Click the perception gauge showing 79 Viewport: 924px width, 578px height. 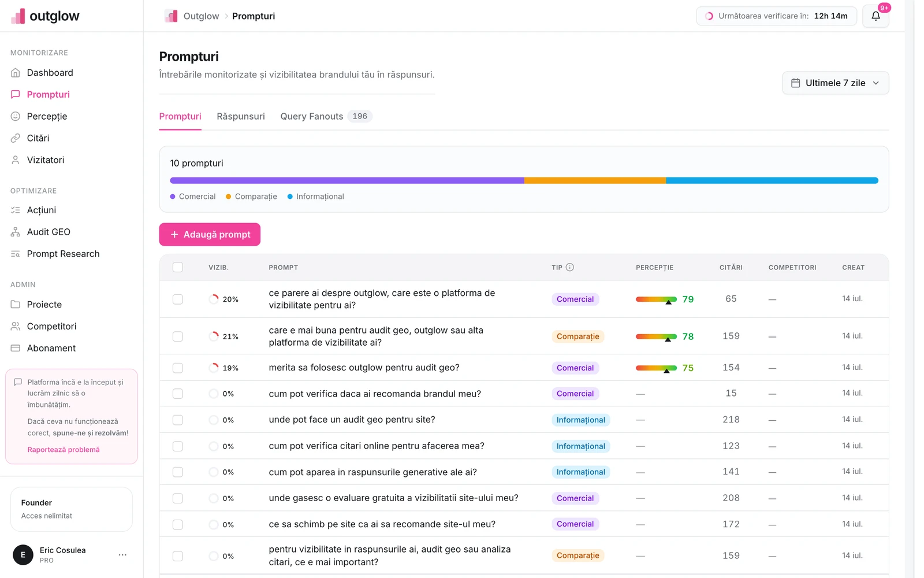656,299
